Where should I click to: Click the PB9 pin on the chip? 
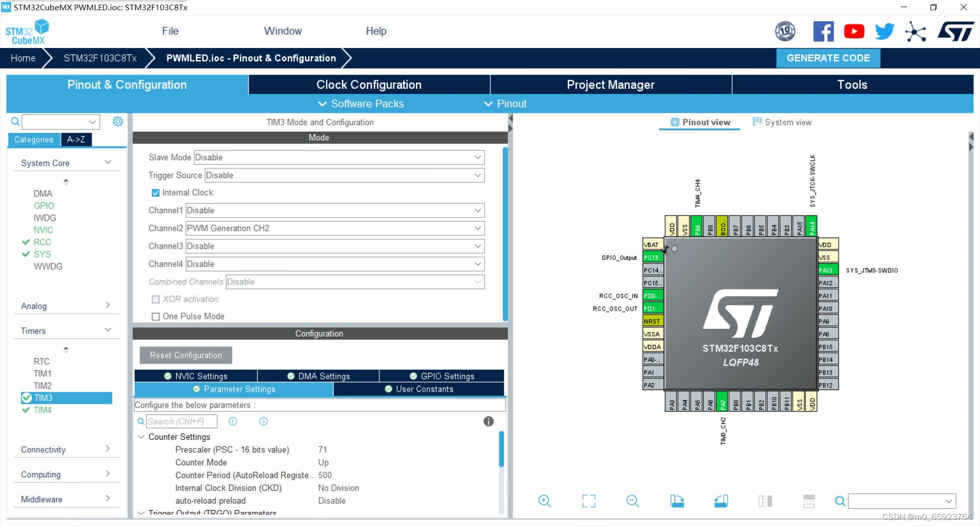(x=696, y=226)
